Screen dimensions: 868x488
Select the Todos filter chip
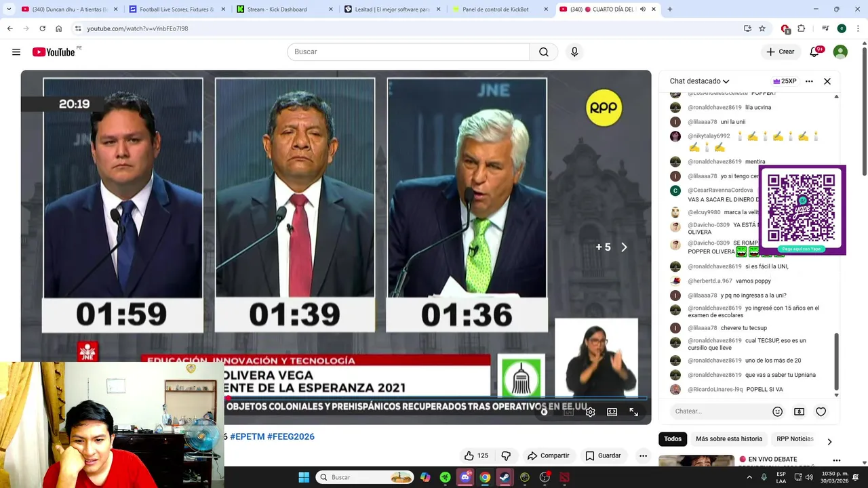click(x=673, y=439)
